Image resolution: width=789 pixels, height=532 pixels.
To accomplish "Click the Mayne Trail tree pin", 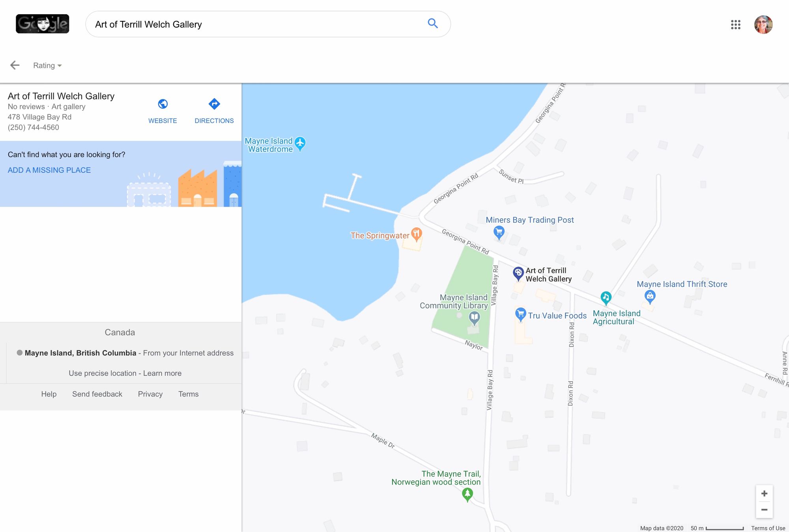I will (467, 495).
